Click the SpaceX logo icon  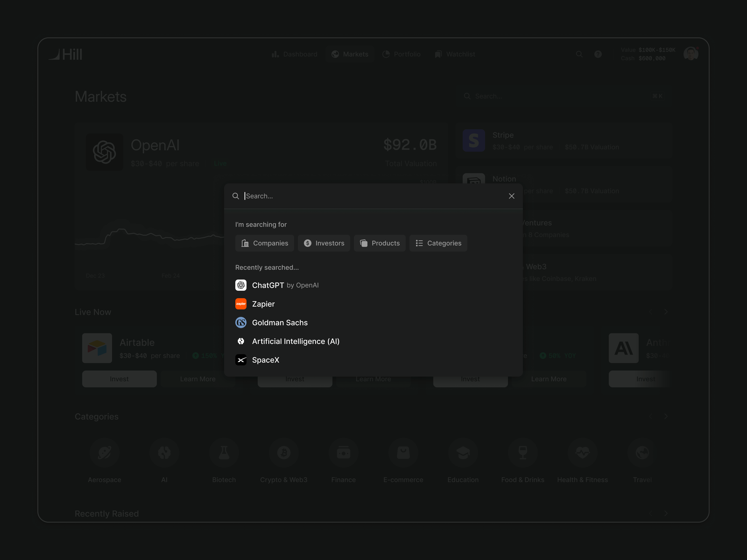(x=241, y=360)
